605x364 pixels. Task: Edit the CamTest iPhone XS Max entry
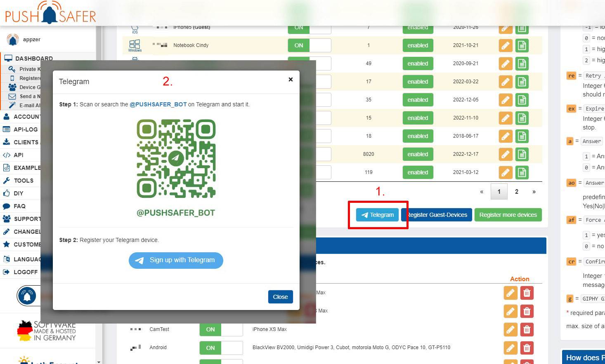[510, 329]
